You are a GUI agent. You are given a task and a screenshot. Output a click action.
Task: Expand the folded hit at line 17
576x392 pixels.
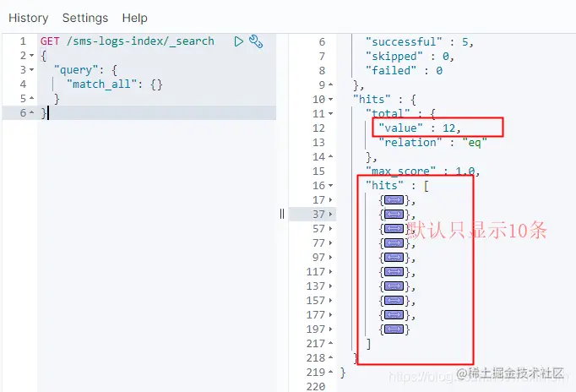pyautogui.click(x=330, y=200)
